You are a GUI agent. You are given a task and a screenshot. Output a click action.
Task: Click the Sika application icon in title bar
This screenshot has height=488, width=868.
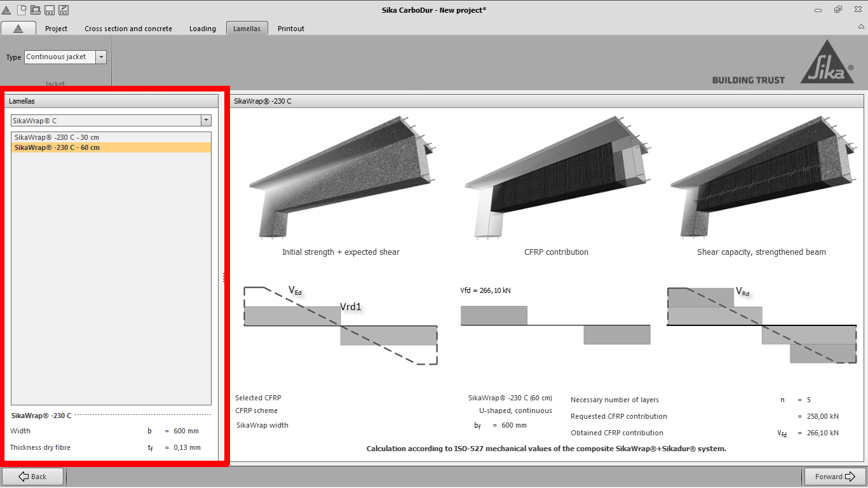tap(6, 10)
